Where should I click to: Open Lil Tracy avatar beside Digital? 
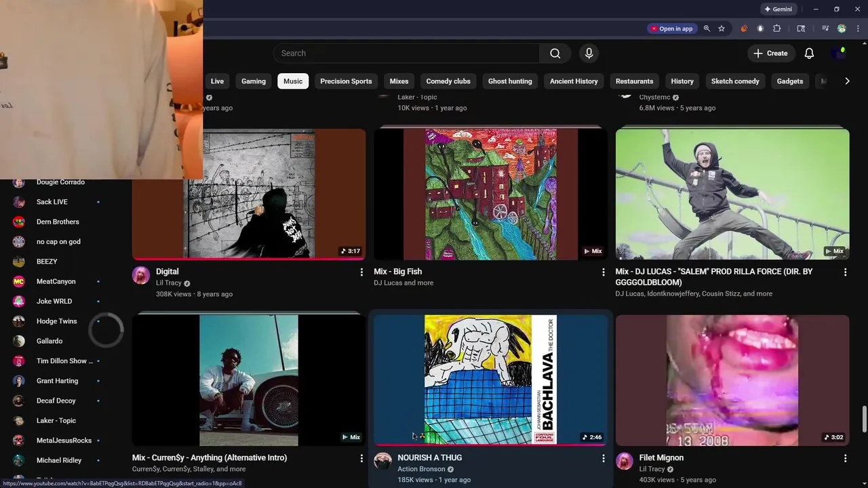point(141,275)
